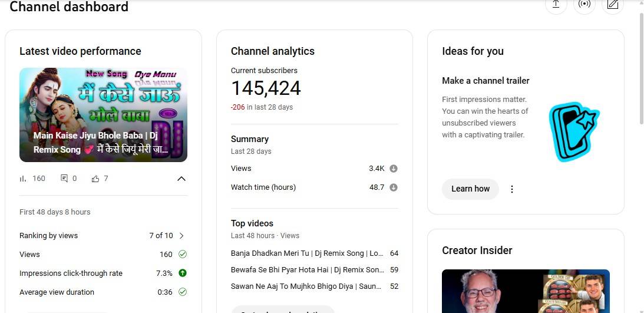Open Banja Dhadkan Meri Tu top video
The width and height of the screenshot is (644, 313).
click(307, 253)
